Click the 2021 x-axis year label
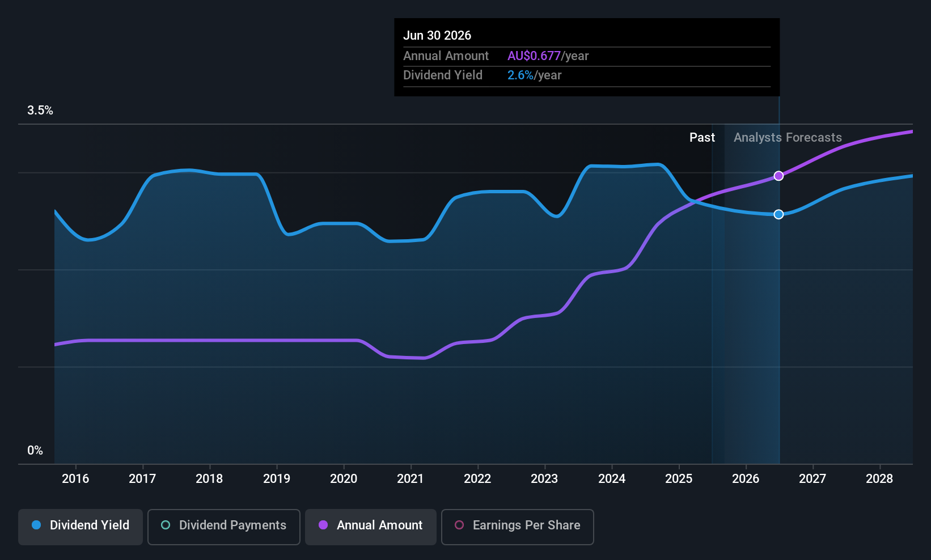This screenshot has height=560, width=931. 411,479
